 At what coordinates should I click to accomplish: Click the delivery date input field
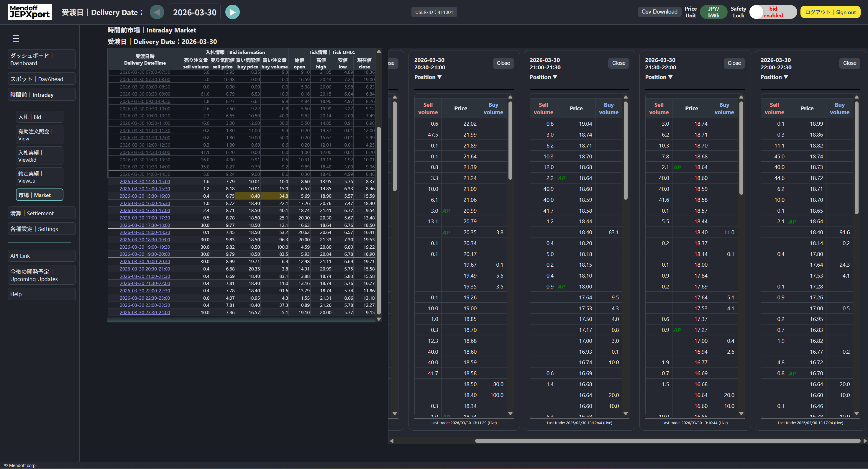coord(194,12)
